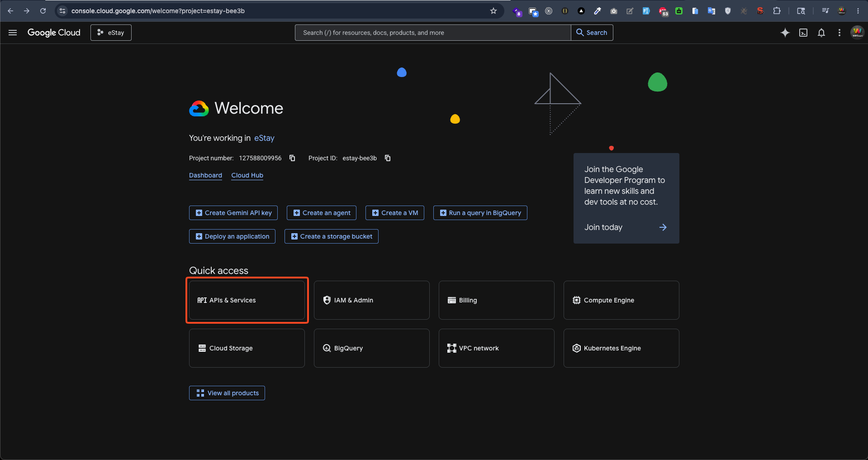View site information icon in address bar
The width and height of the screenshot is (868, 460).
[x=63, y=11]
